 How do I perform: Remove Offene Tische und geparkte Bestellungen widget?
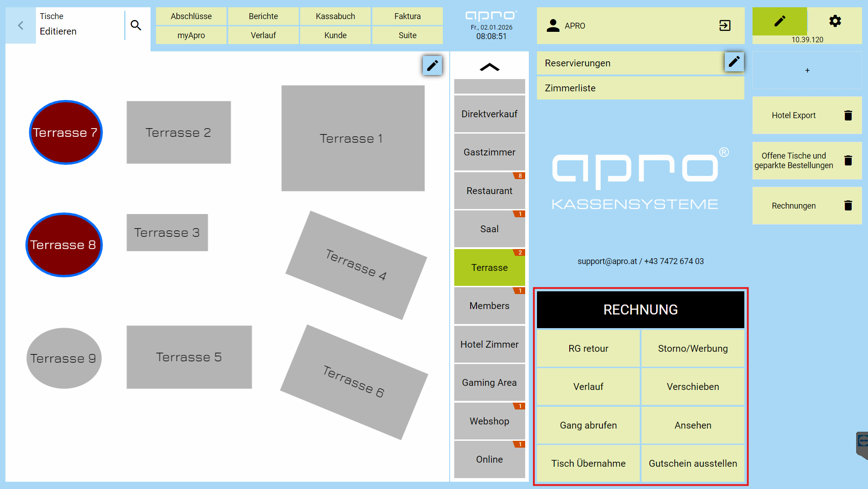click(848, 160)
